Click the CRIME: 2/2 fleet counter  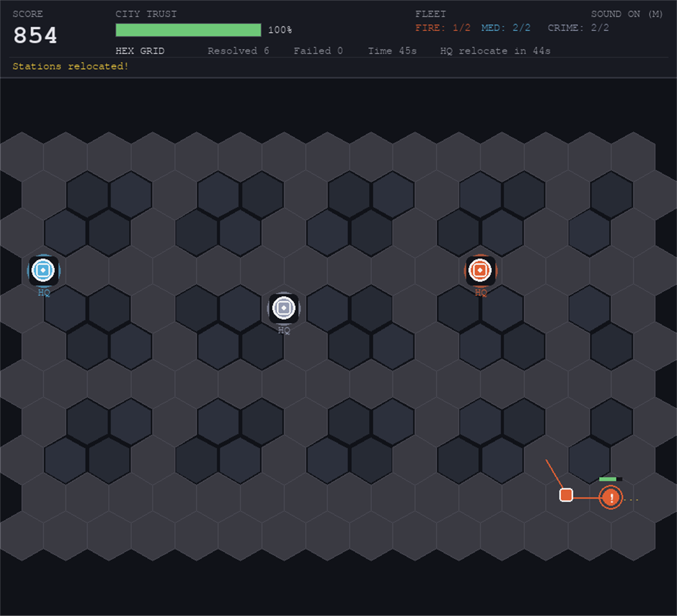click(578, 28)
